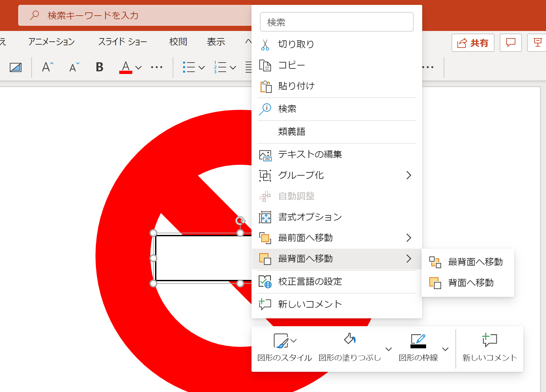
Task: Click the rotation handle above the rectangle
Action: [x=240, y=221]
